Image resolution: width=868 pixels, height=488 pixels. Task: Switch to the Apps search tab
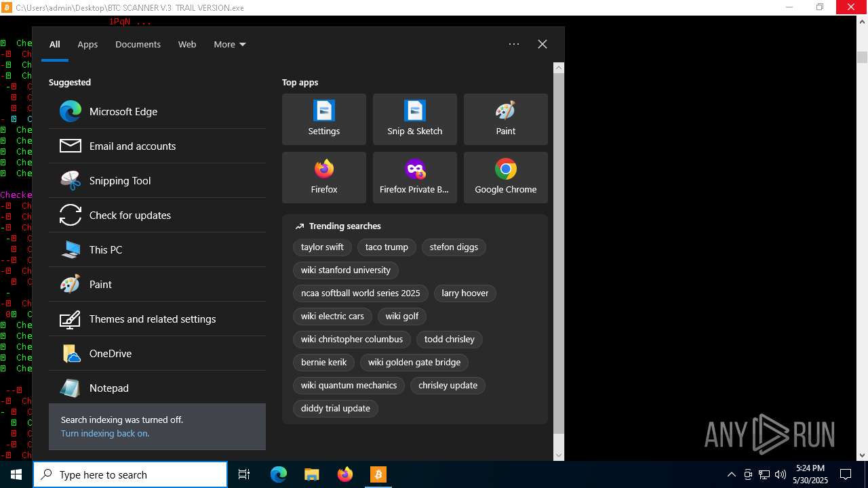[87, 45]
